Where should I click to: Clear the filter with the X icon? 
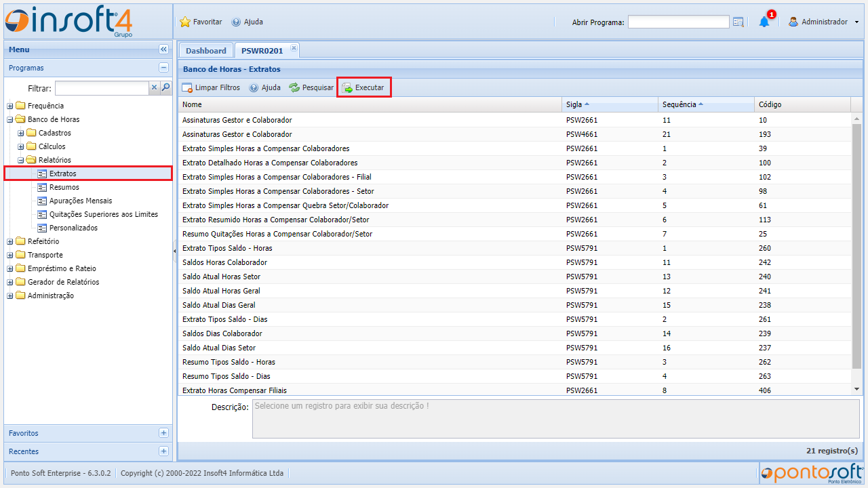pos(154,87)
